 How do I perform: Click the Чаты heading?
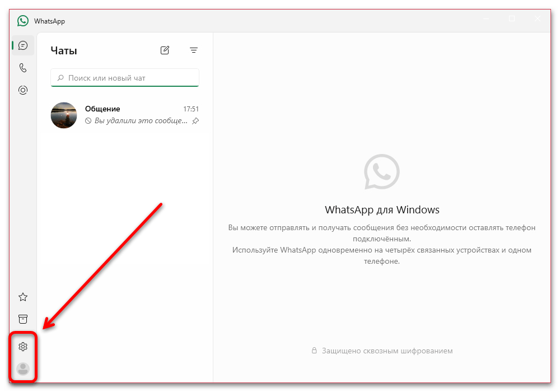[x=64, y=51]
